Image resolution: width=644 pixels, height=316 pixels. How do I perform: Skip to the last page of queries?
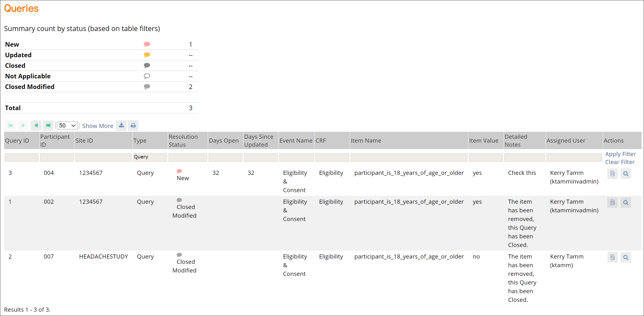pyautogui.click(x=48, y=125)
